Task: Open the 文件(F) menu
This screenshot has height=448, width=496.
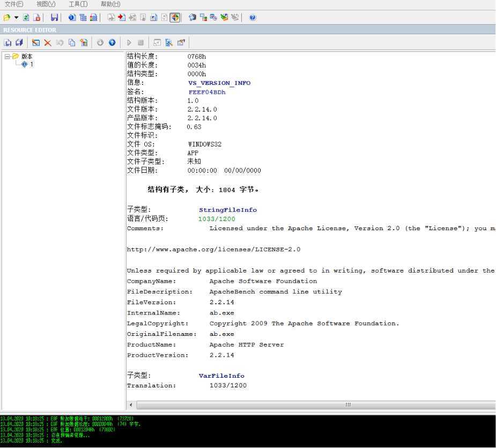Action: tap(13, 4)
